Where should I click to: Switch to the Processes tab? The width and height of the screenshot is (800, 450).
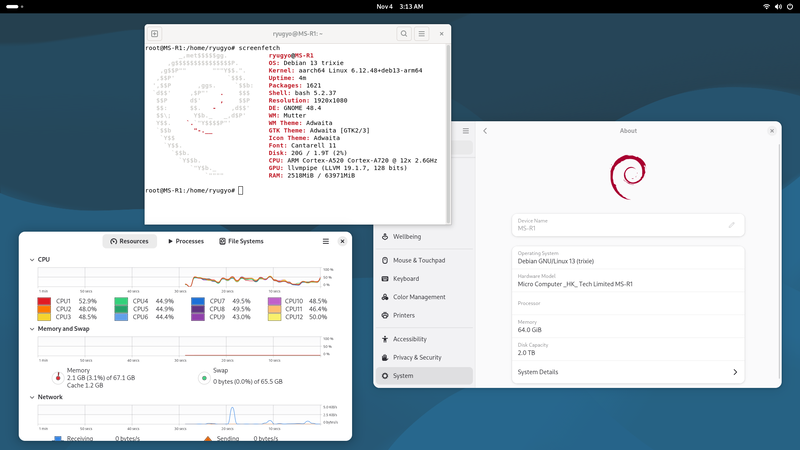point(186,241)
